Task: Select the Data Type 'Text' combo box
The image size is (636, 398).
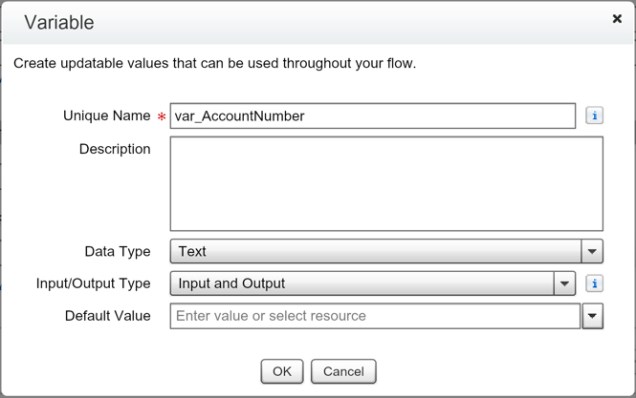Action: point(386,251)
